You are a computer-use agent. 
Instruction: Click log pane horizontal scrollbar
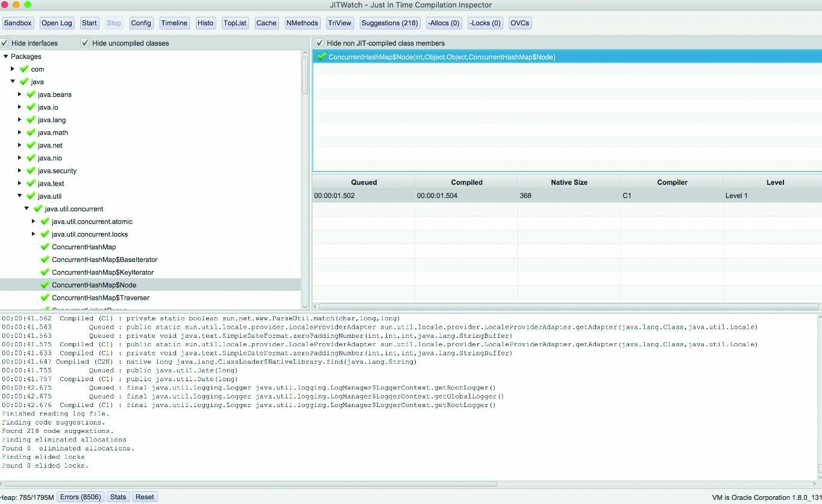251,484
